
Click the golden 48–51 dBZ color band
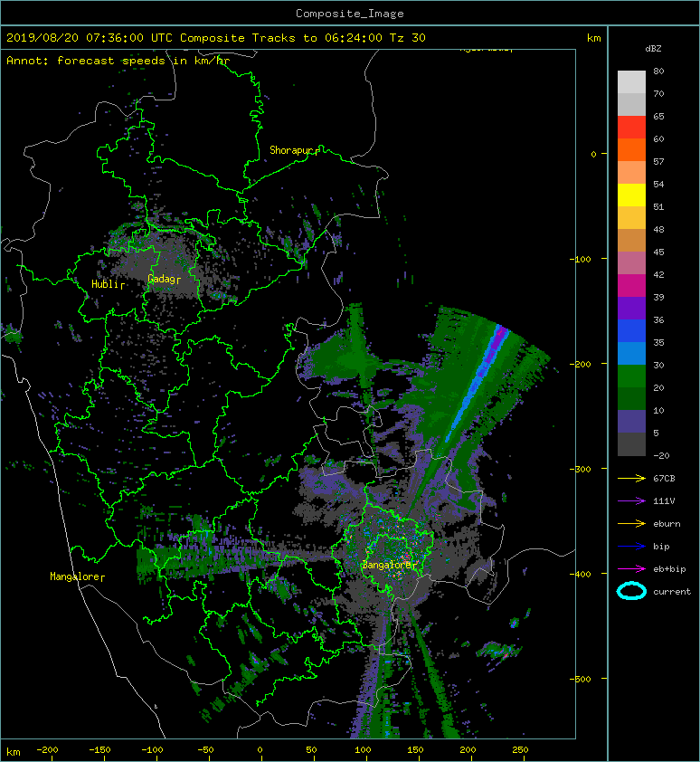[x=631, y=218]
